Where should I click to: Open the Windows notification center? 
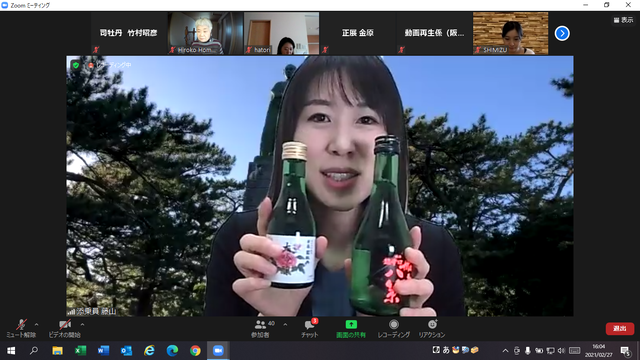(625, 351)
